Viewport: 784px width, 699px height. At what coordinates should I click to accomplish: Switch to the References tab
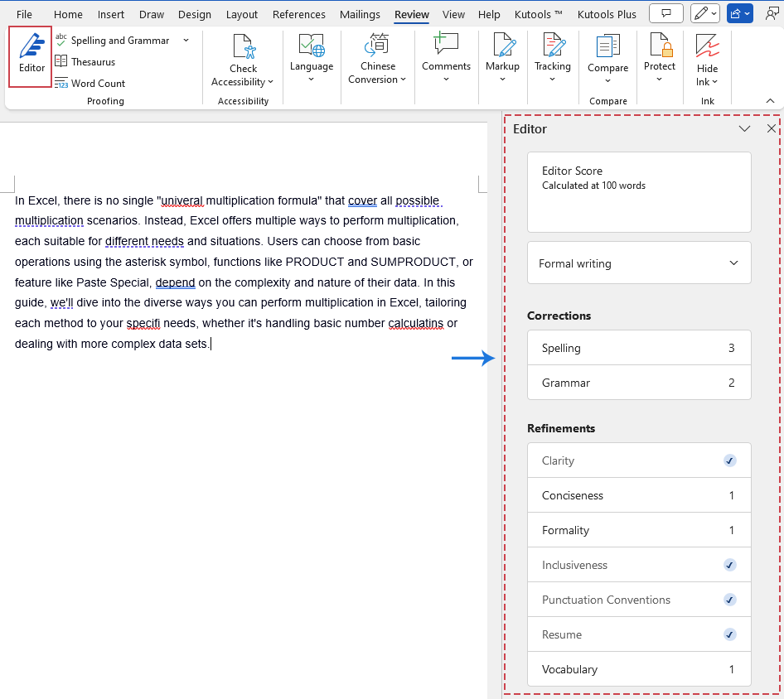(299, 14)
